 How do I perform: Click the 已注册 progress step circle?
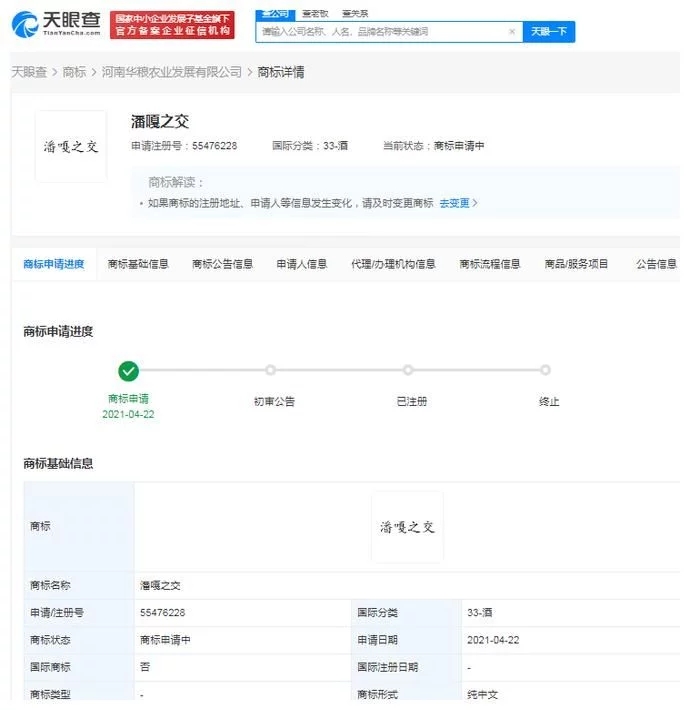click(408, 370)
